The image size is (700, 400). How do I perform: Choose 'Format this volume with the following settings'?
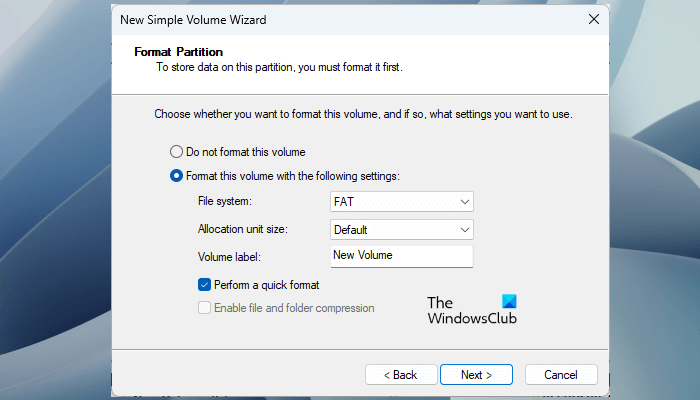[177, 176]
